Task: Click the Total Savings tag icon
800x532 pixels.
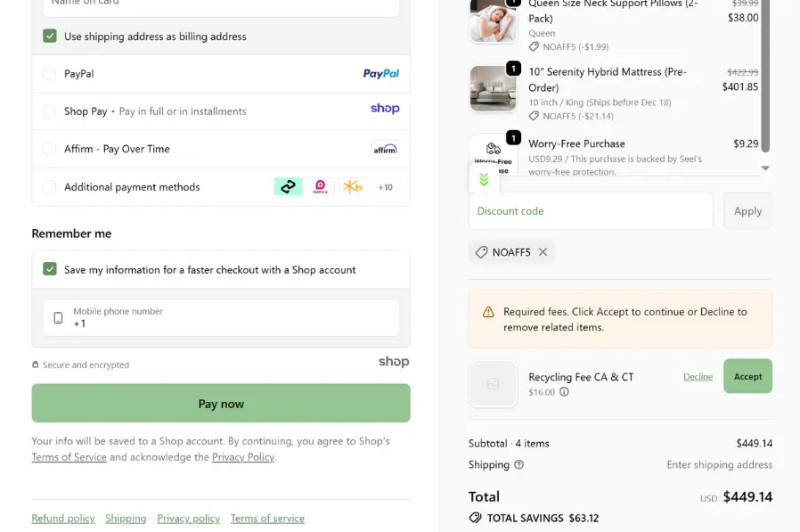Action: (475, 518)
